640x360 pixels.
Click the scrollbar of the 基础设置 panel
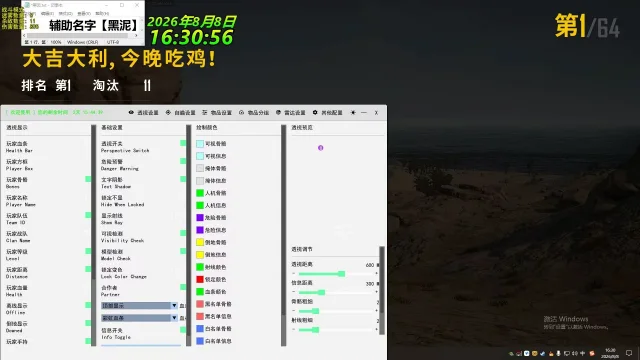tap(189, 236)
